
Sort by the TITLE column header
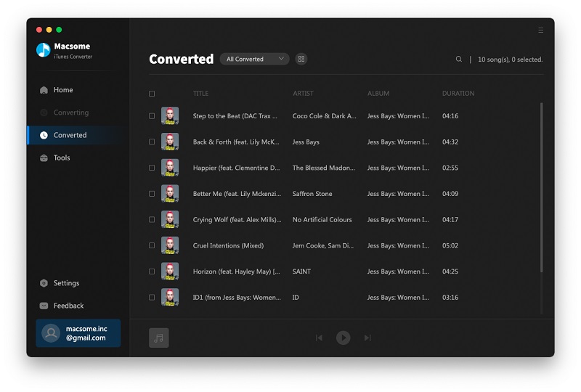click(200, 94)
